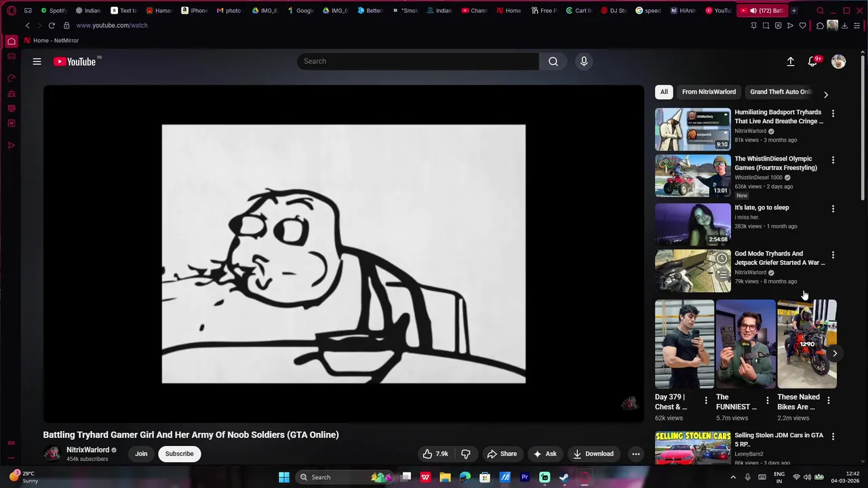Select the All filter chip
The width and height of the screenshot is (868, 488).
[x=664, y=92]
